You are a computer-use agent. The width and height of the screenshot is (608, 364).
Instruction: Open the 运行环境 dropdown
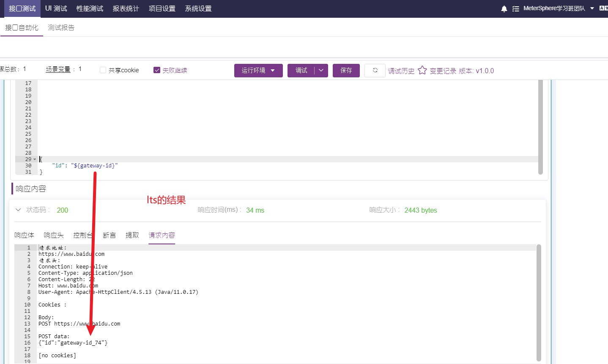click(258, 70)
